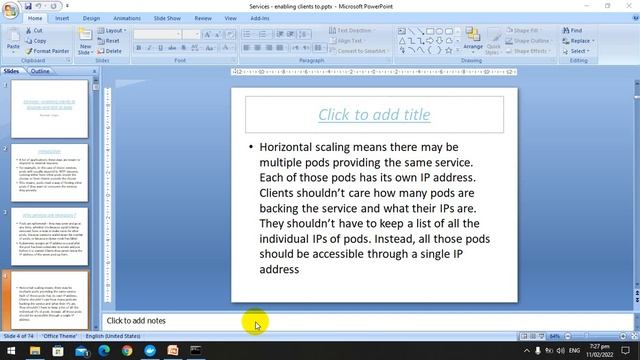The width and height of the screenshot is (640, 360).
Task: Click Quick Styles button
Action: tap(493, 41)
